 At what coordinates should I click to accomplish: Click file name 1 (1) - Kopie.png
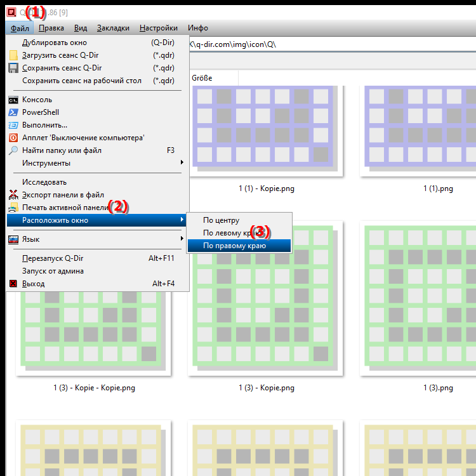point(267,189)
